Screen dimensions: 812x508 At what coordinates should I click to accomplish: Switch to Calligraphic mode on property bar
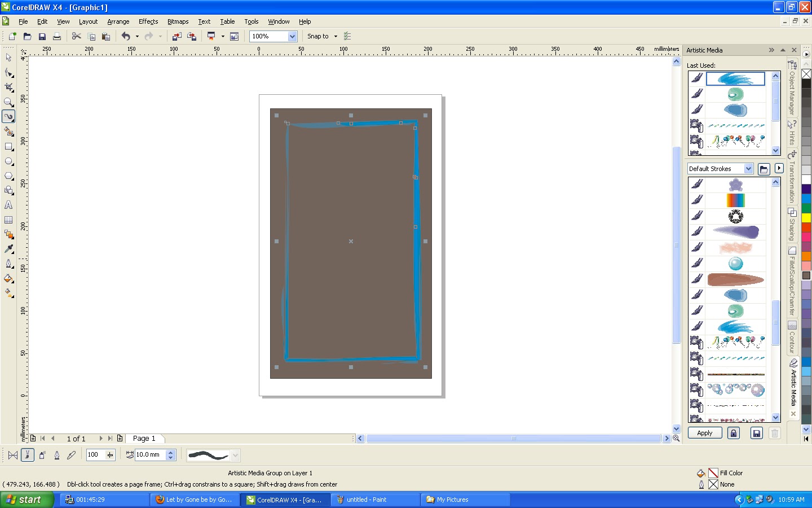click(56, 455)
